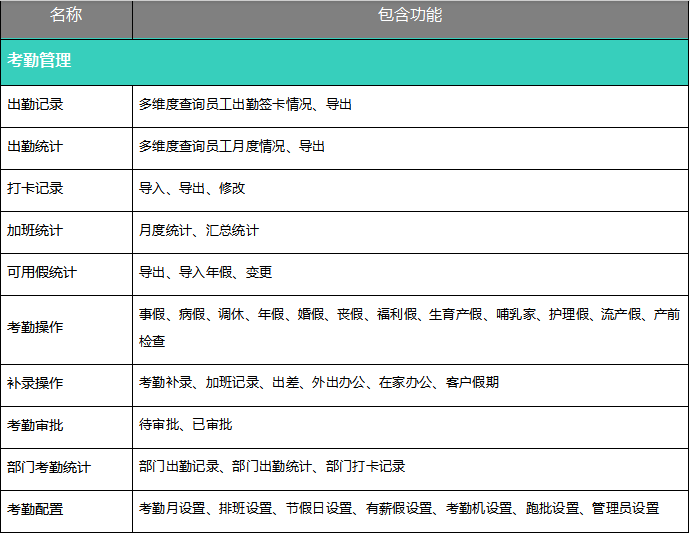Image resolution: width=690 pixels, height=533 pixels.
Task: Select the 导出、导入年假、变更 description cell
Action: coord(205,272)
